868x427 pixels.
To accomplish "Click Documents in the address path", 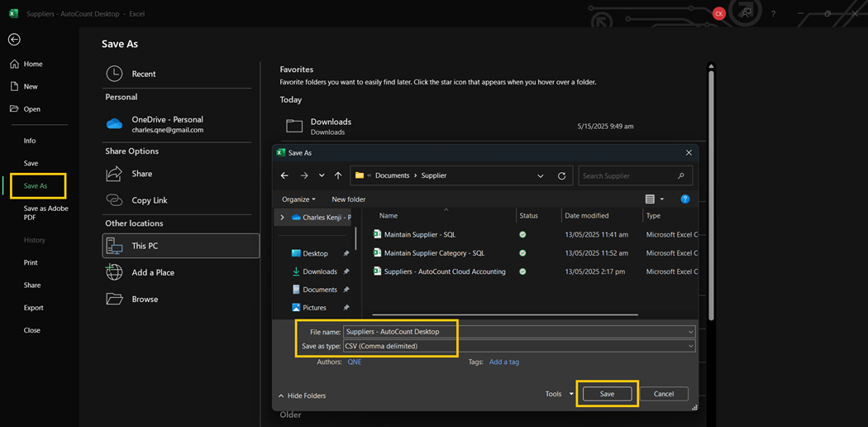I will click(393, 175).
